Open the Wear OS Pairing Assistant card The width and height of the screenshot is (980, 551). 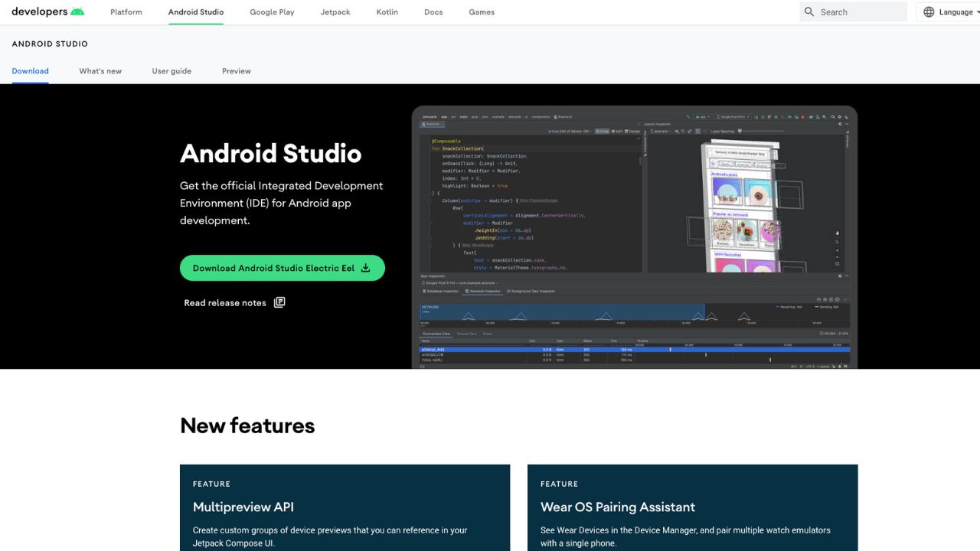[692, 507]
